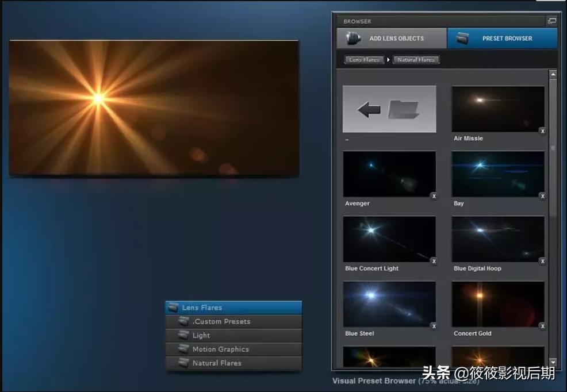Delete the Bay preset using X icon

tap(542, 196)
